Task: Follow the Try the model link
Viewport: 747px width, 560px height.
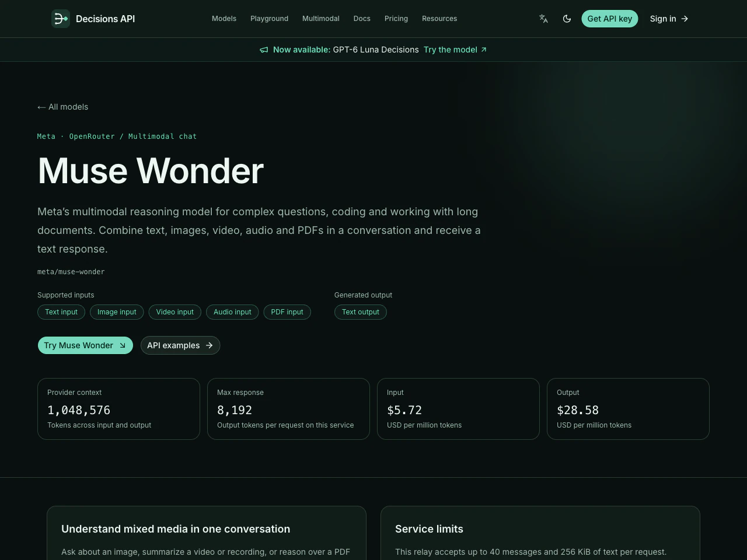Action: coord(455,50)
